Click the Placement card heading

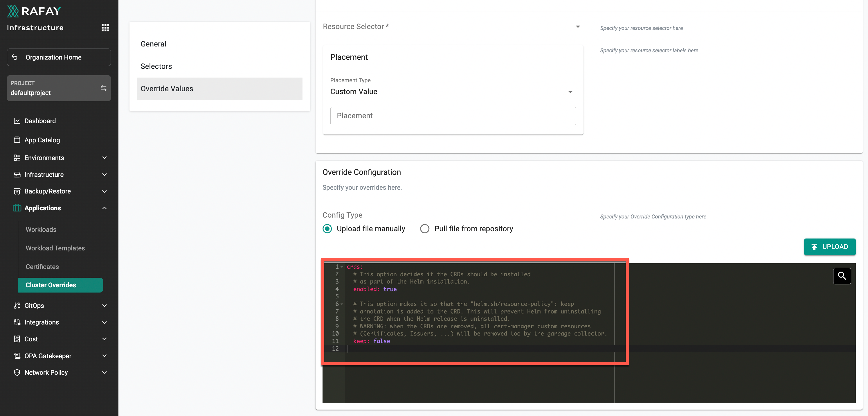[349, 57]
